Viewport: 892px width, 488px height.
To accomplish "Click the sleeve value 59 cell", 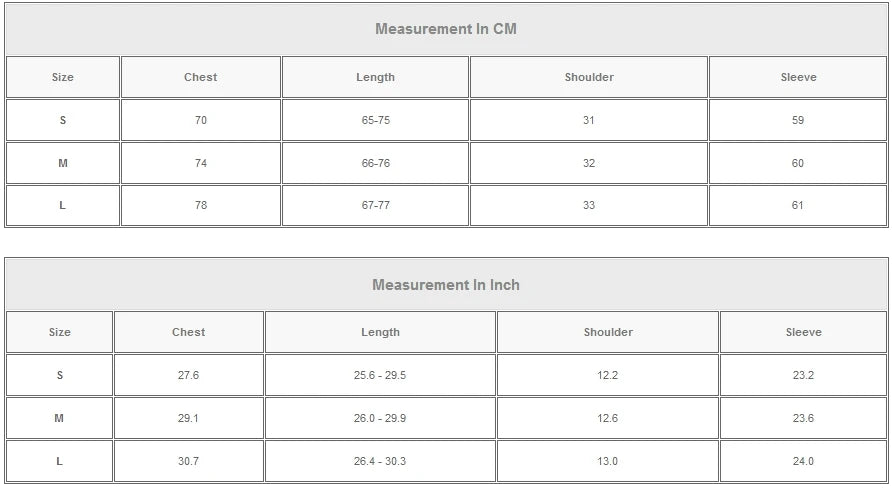I will point(798,120).
